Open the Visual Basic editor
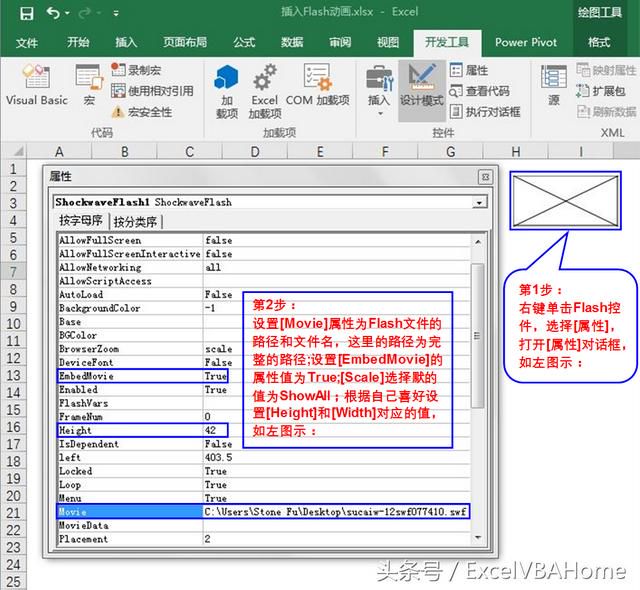Screen dimensions: 640x590 pyautogui.click(x=37, y=86)
